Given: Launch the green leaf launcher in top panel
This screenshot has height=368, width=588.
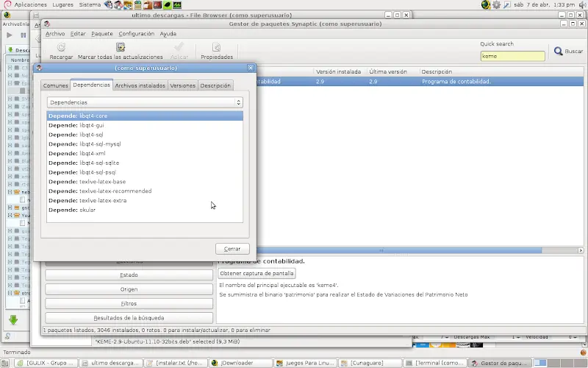Looking at the screenshot, I should pos(168,4).
